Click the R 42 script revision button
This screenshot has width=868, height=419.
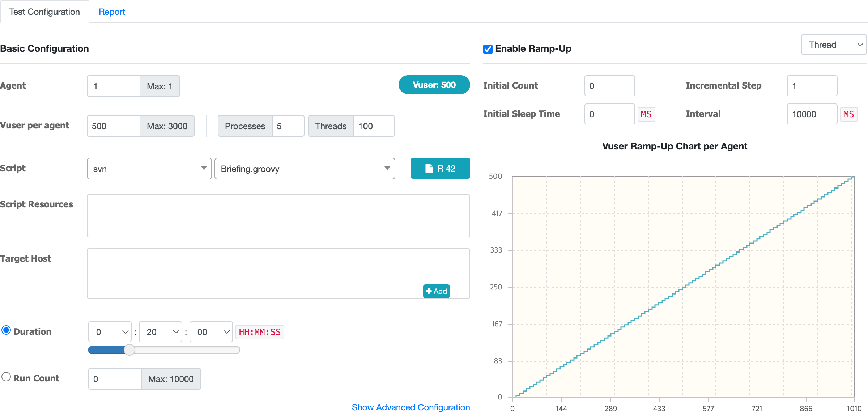coord(440,168)
